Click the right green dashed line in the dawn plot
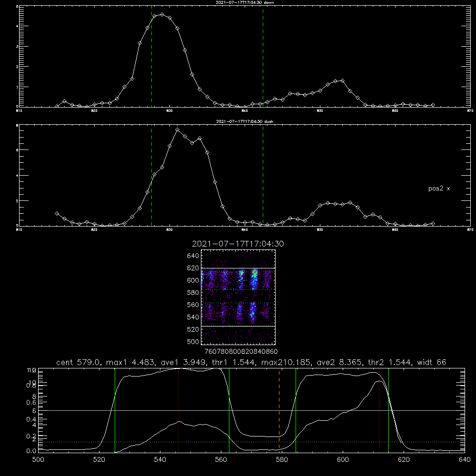 click(263, 56)
